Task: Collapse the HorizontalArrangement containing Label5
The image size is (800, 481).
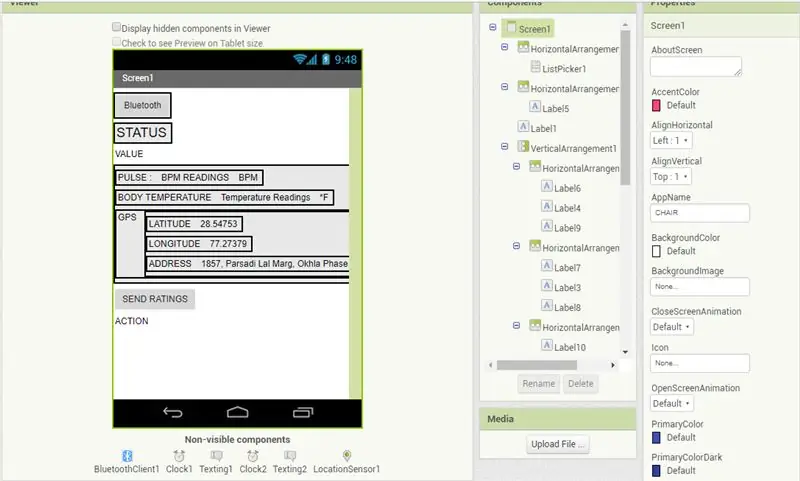Action: (x=505, y=87)
